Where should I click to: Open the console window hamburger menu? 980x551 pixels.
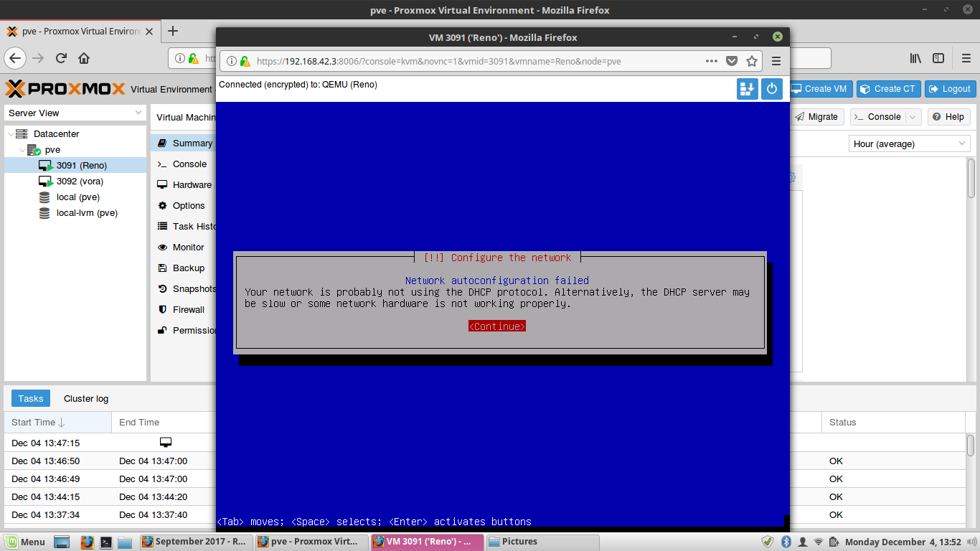(776, 61)
